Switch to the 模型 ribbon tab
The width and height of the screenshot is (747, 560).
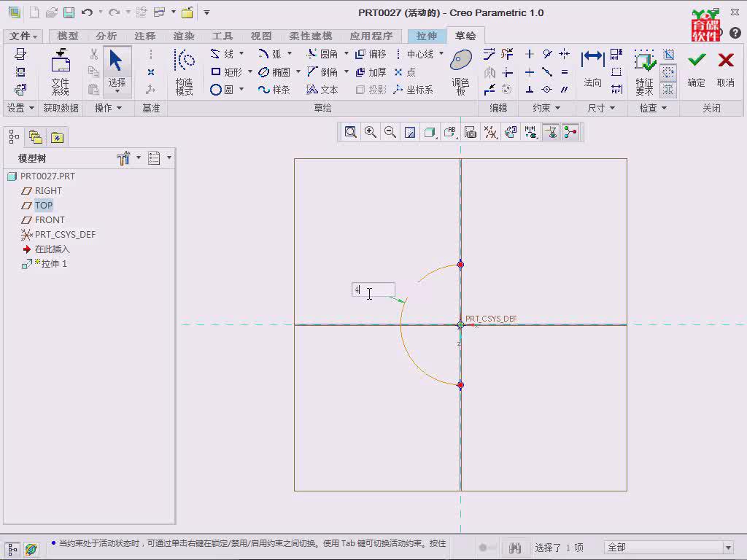point(67,36)
